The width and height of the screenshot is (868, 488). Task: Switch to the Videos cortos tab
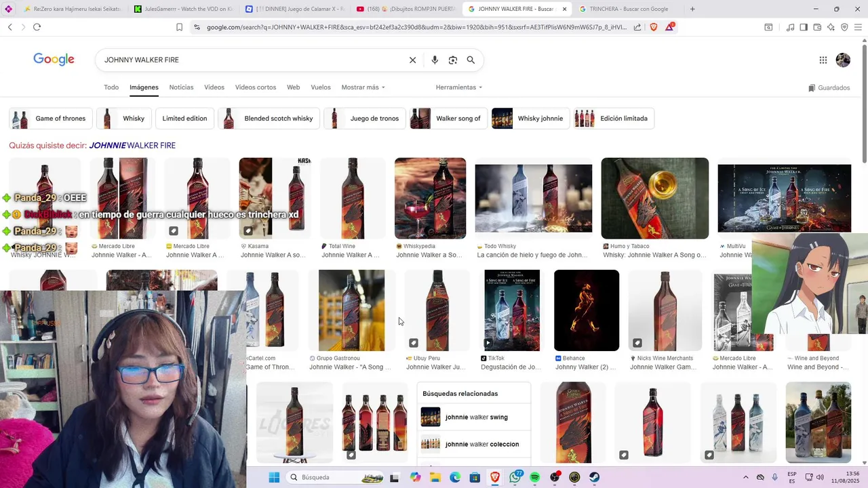pos(256,87)
